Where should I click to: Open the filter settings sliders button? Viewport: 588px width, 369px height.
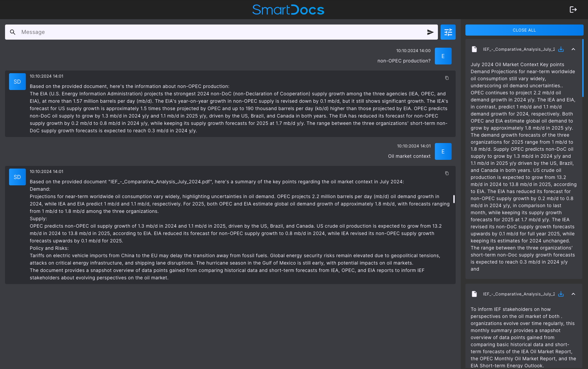(448, 32)
